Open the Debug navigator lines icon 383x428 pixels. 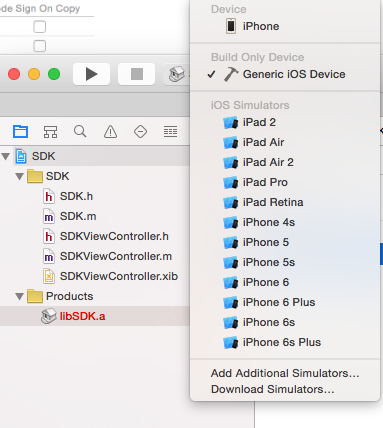(170, 132)
